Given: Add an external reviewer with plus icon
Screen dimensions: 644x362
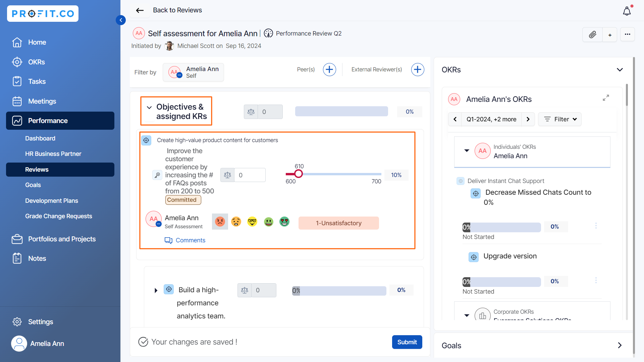Looking at the screenshot, I should (417, 70).
